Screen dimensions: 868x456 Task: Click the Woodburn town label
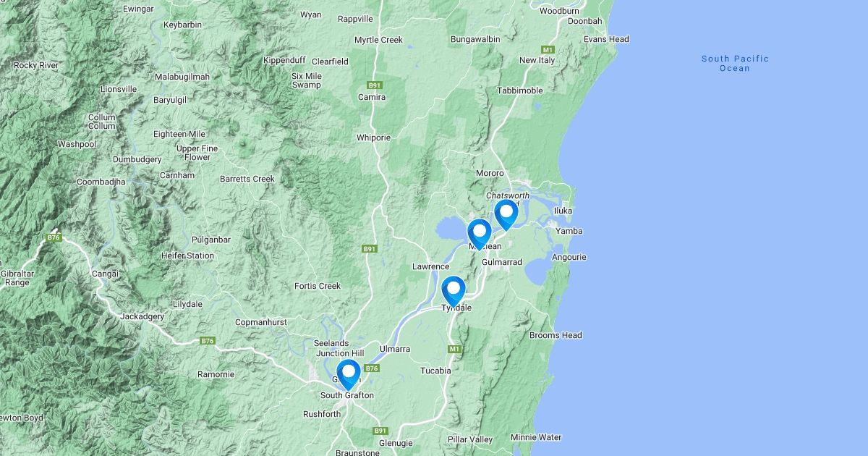558,11
